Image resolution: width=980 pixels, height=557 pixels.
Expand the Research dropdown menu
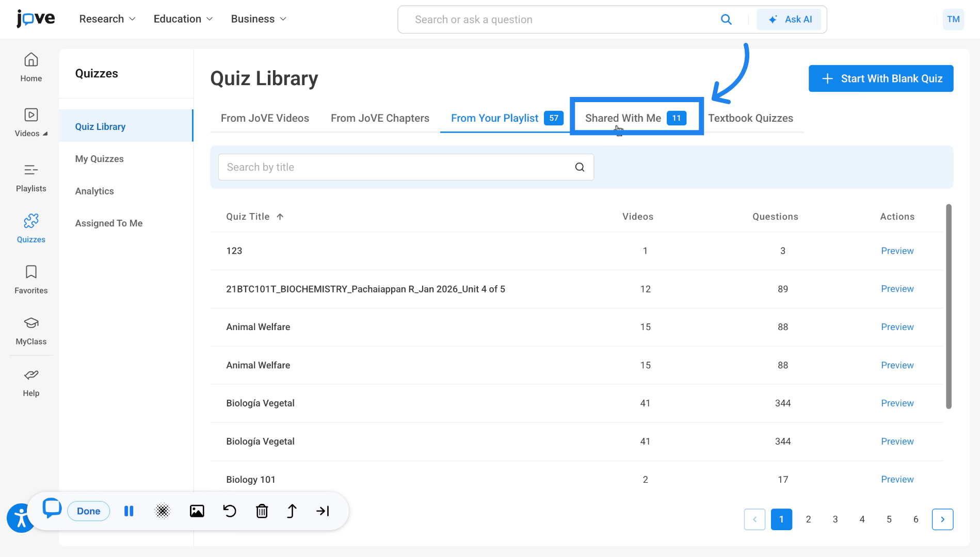(x=107, y=19)
